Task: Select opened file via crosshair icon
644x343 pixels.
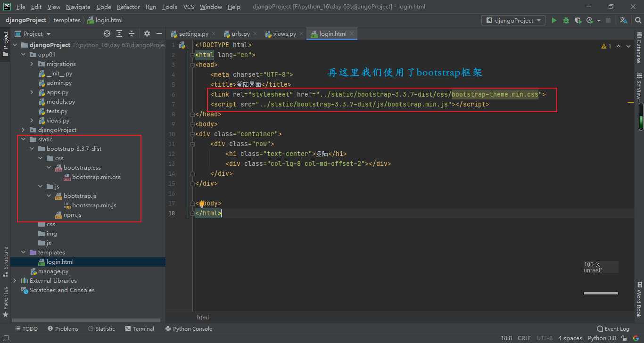Action: pyautogui.click(x=107, y=33)
